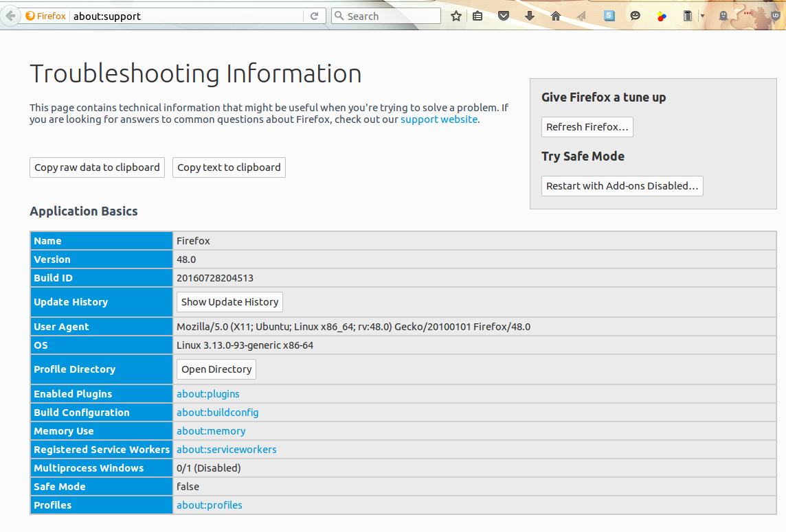This screenshot has width=786, height=532.
Task: Click the Name value Firefox in table
Action: point(193,241)
